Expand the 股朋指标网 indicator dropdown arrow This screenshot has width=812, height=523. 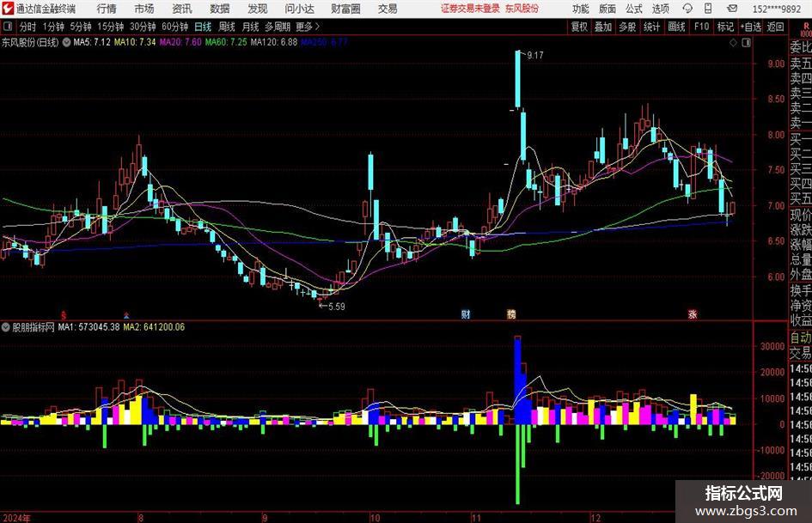(x=6, y=327)
